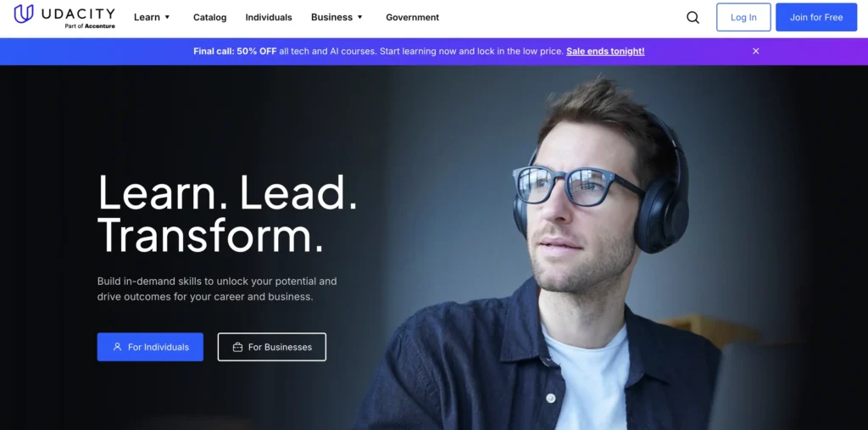This screenshot has width=868, height=430.
Task: Click the UDACITY wordmark text
Action: (x=78, y=14)
